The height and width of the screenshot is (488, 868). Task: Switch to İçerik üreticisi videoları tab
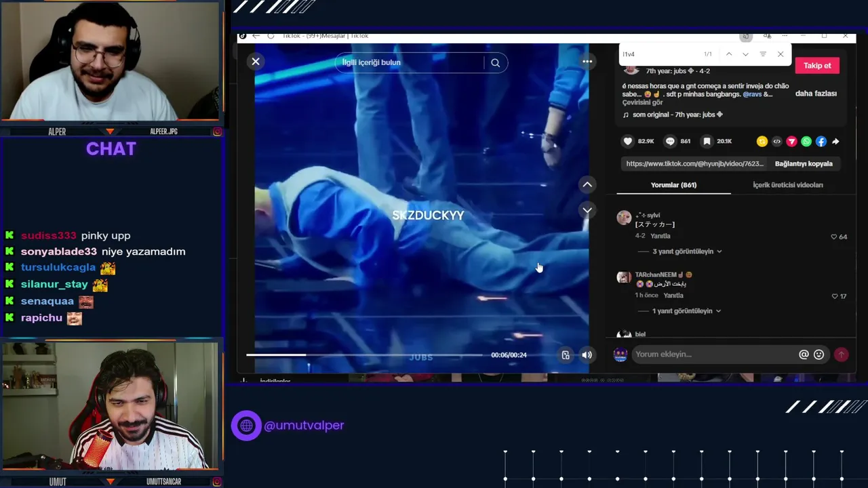(788, 185)
